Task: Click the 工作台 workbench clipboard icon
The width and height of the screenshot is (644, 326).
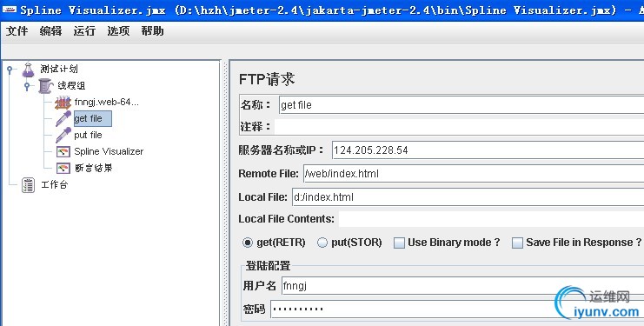Action: [29, 185]
